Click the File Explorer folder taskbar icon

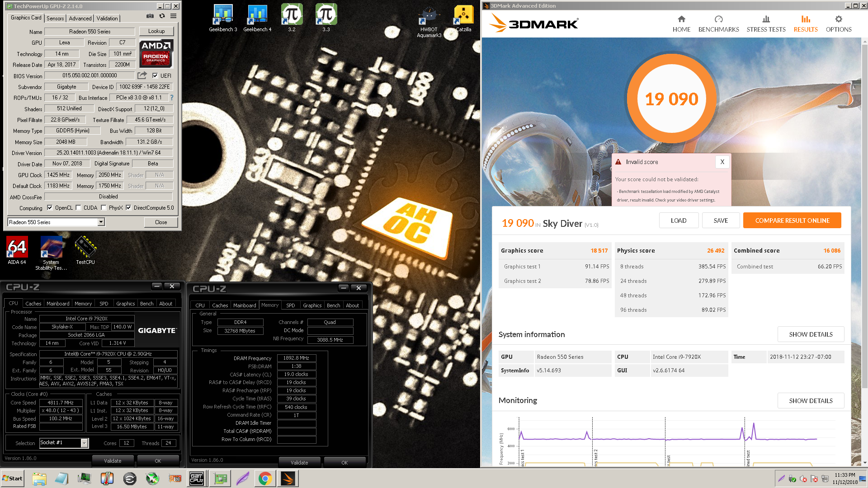pyautogui.click(x=39, y=479)
